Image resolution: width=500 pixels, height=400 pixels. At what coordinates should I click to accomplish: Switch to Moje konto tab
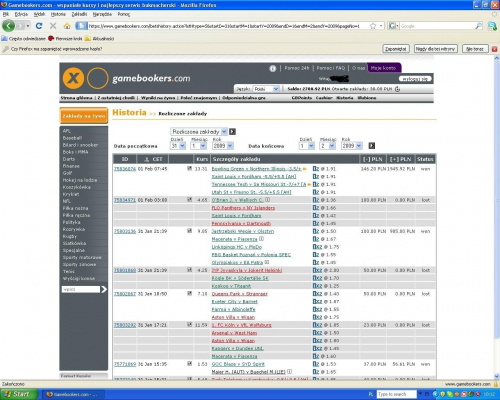click(x=384, y=68)
